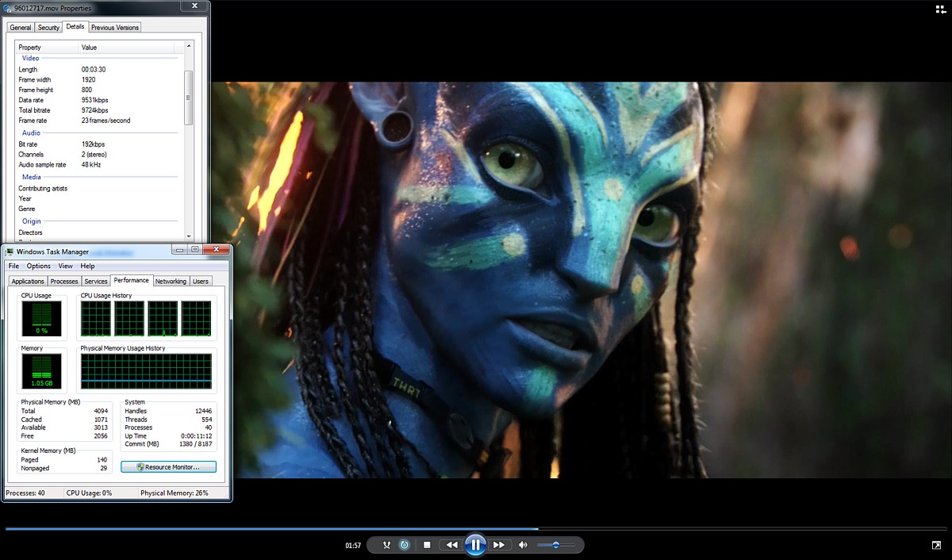Select the Audio sample rate row
This screenshot has width=952, height=560.
click(100, 165)
